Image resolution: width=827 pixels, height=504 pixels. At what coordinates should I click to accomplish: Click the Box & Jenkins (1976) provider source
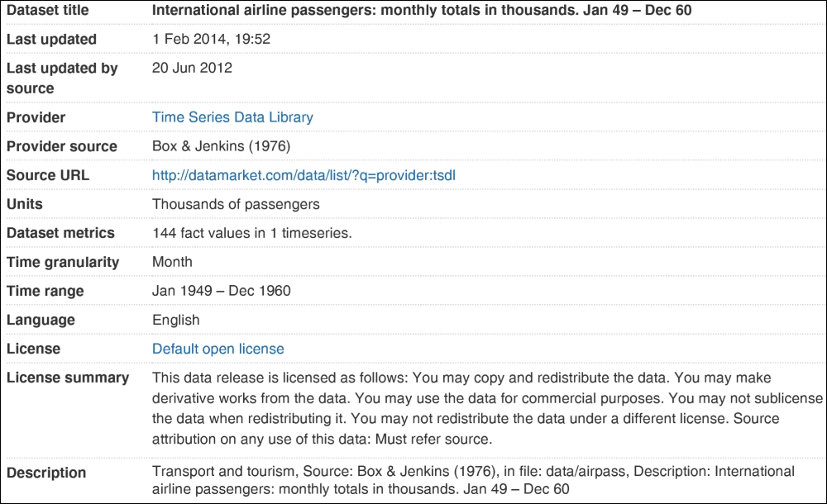point(221,146)
